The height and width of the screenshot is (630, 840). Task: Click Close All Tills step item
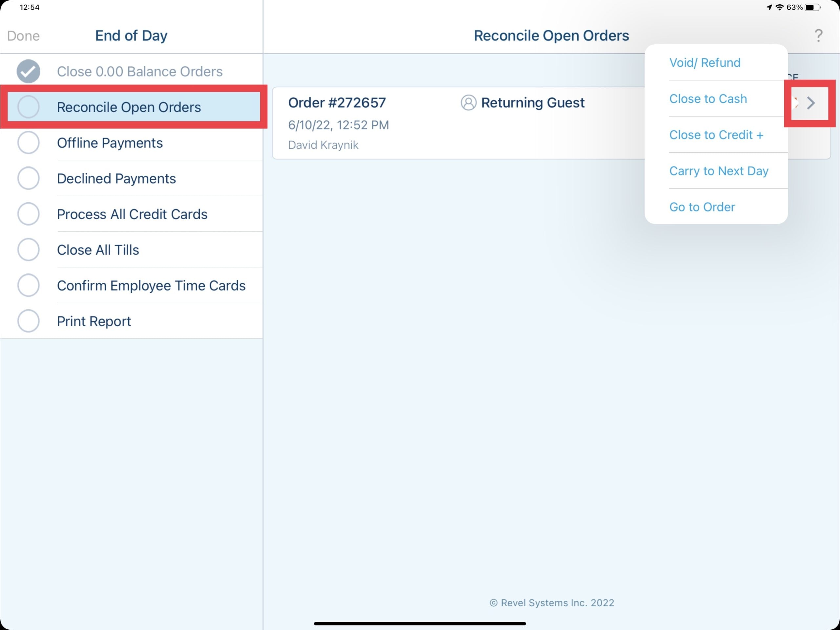click(98, 250)
